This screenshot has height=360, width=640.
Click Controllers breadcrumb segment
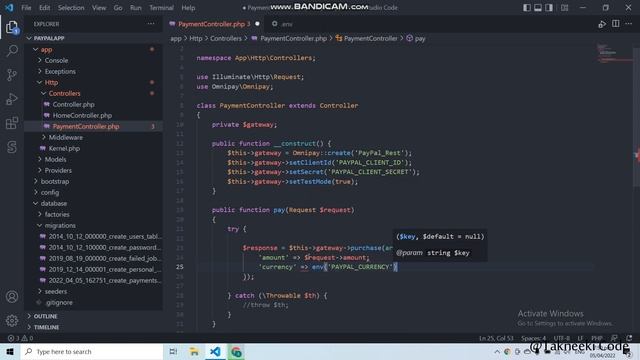point(226,38)
